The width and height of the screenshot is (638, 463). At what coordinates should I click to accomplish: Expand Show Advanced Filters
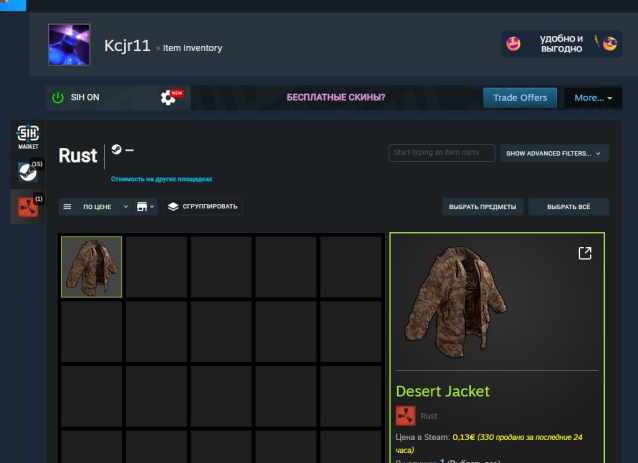point(554,153)
